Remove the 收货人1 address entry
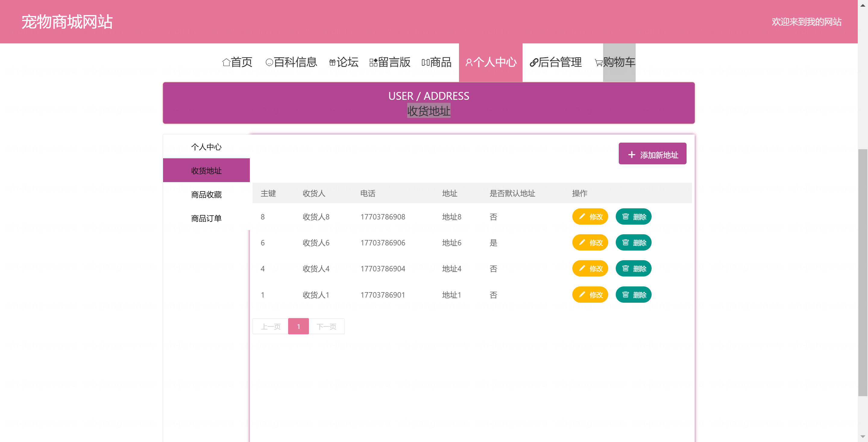The width and height of the screenshot is (868, 442). coord(633,295)
